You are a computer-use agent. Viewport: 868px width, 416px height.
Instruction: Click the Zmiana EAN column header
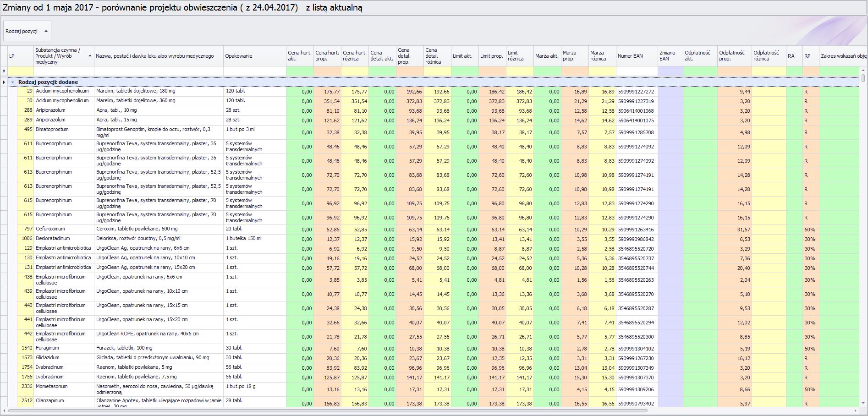click(x=670, y=56)
